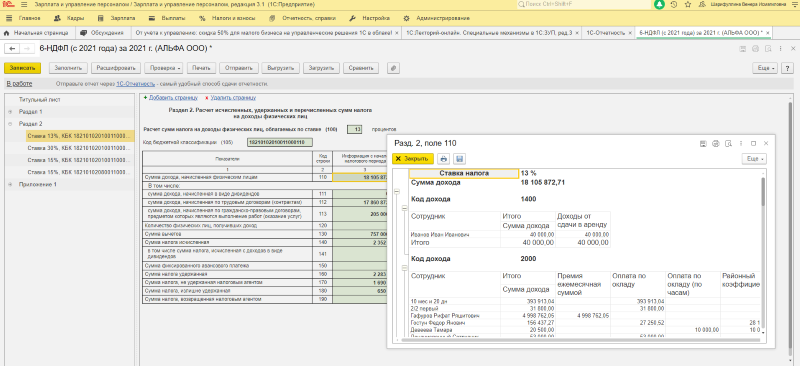Click print icon in popup title bar
Image resolution: width=800 pixels, height=366 pixels.
coord(715,143)
